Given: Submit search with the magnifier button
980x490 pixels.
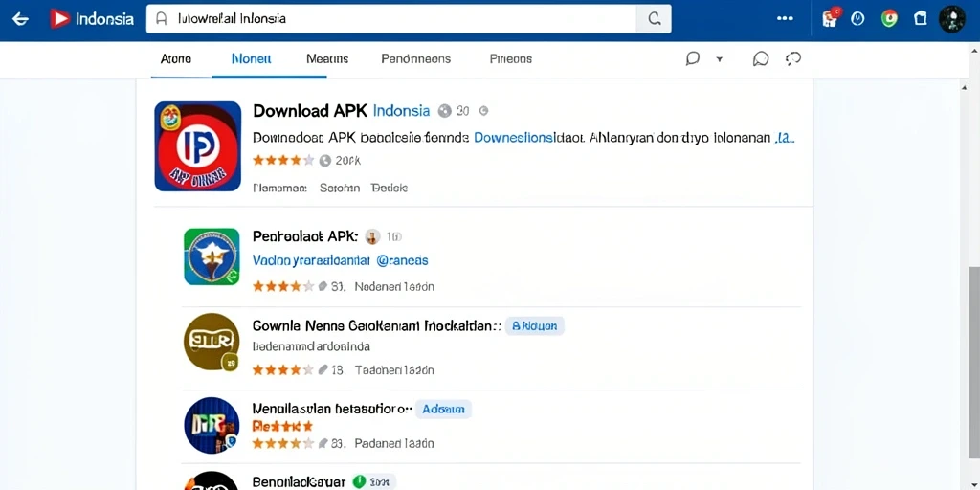Looking at the screenshot, I should [654, 19].
